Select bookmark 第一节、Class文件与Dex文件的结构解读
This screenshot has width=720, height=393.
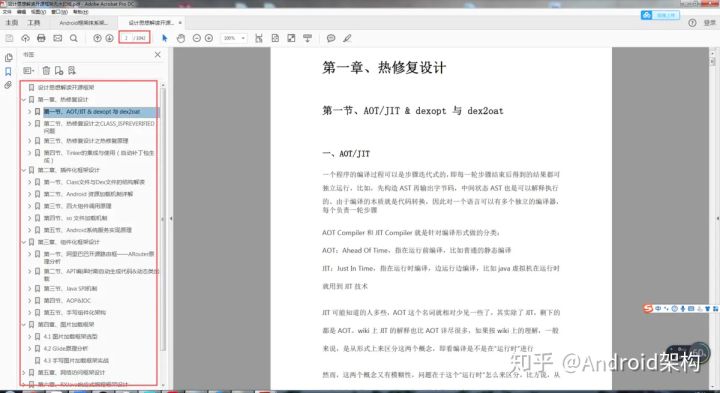point(94,182)
